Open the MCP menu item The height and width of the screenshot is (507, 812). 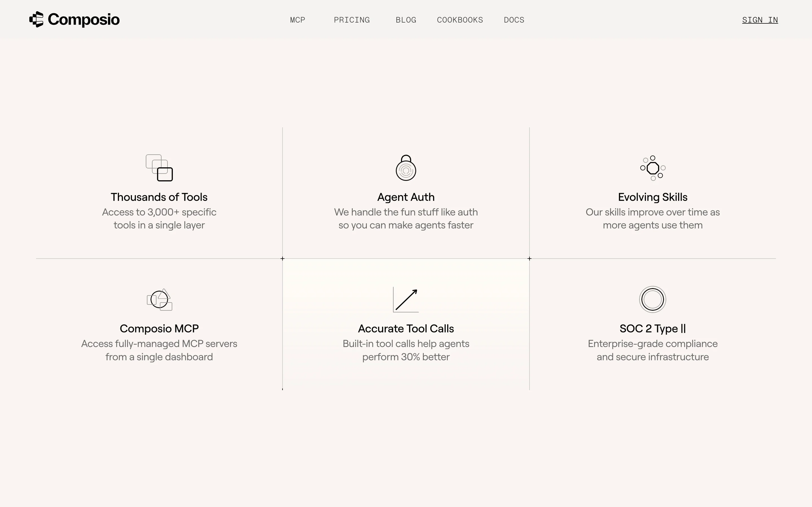(297, 20)
